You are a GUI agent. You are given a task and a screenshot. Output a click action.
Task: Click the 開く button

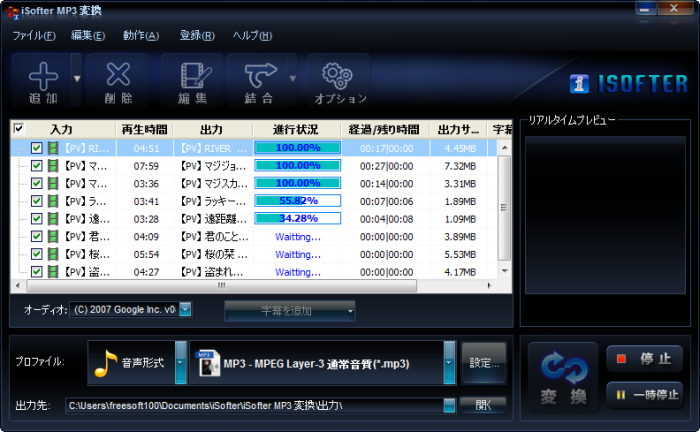(x=483, y=405)
